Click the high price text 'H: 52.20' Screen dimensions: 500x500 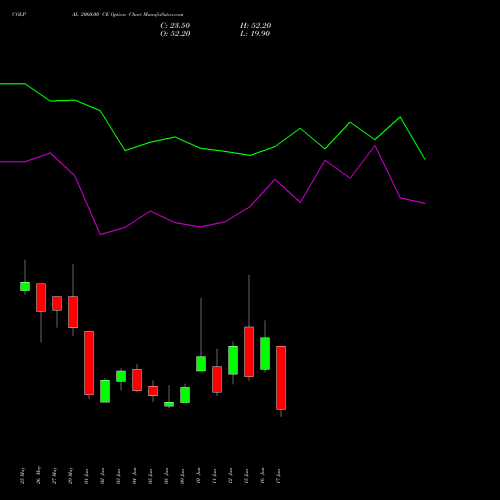click(x=255, y=26)
